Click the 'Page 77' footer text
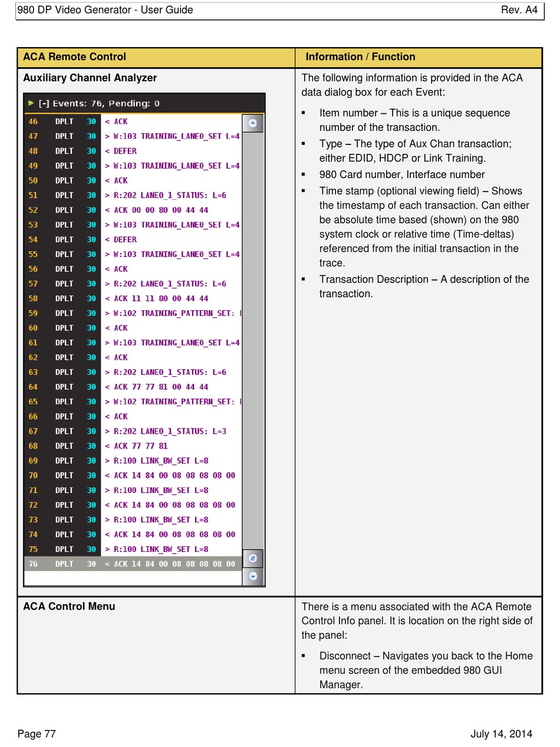Image resolution: width=560 pixels, height=747 pixels. coord(37,733)
